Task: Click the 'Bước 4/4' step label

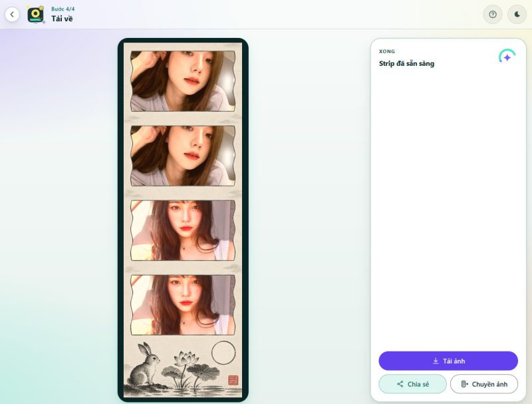Action: [63, 9]
